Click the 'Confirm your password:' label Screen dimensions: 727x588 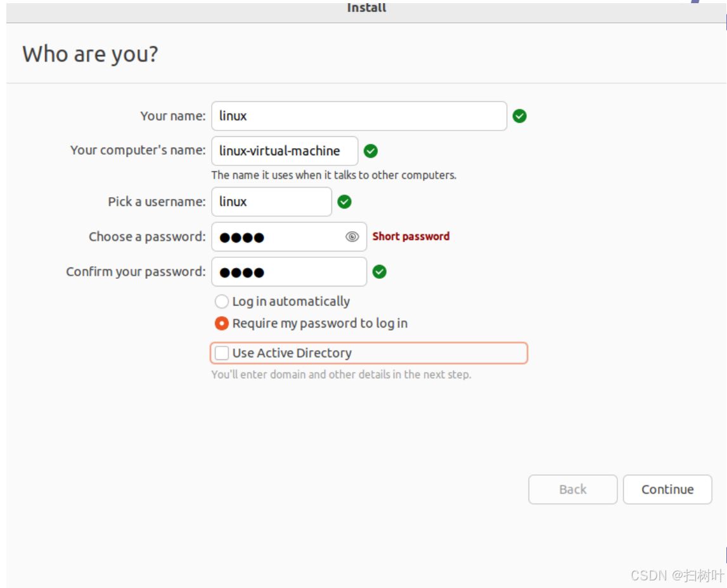136,272
